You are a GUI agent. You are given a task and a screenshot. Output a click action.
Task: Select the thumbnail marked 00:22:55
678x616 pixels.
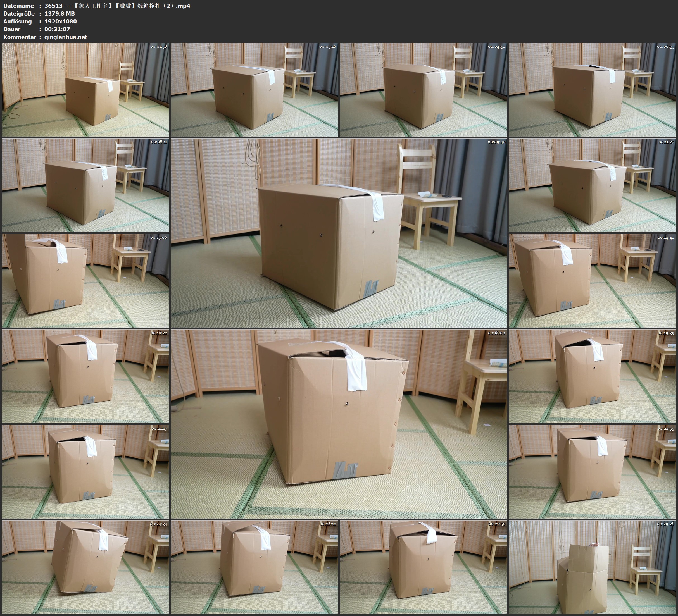593,471
